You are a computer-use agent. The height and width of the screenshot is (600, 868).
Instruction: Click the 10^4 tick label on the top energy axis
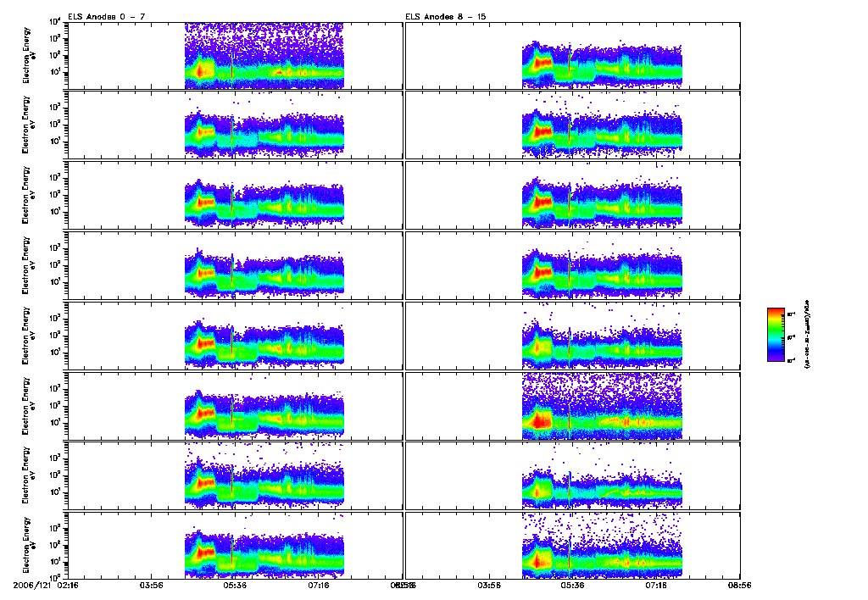54,23
